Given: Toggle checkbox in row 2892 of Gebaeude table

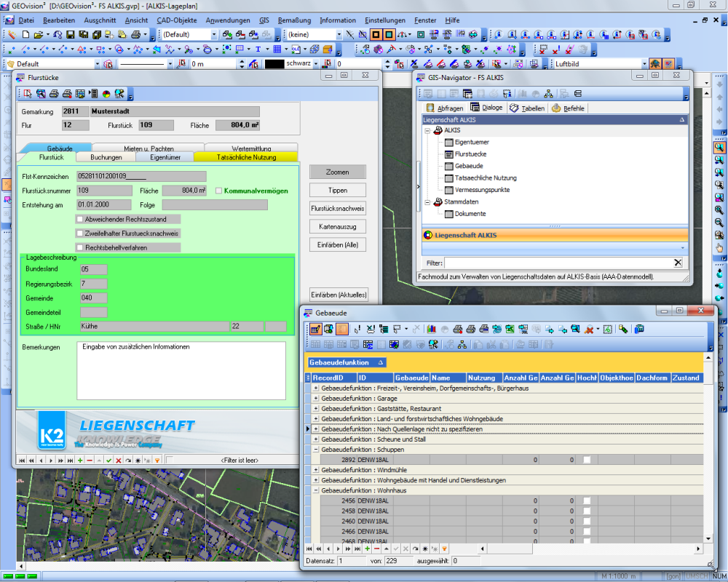Looking at the screenshot, I should tap(587, 460).
